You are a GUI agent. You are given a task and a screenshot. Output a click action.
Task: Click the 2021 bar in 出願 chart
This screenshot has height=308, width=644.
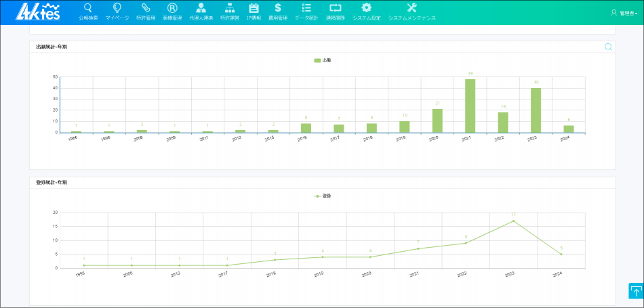(470, 106)
